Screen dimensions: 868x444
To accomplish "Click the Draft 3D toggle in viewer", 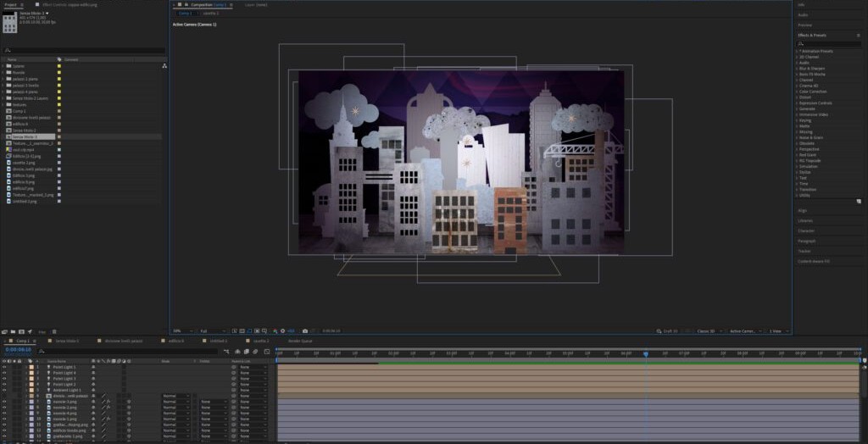I will tap(666, 331).
